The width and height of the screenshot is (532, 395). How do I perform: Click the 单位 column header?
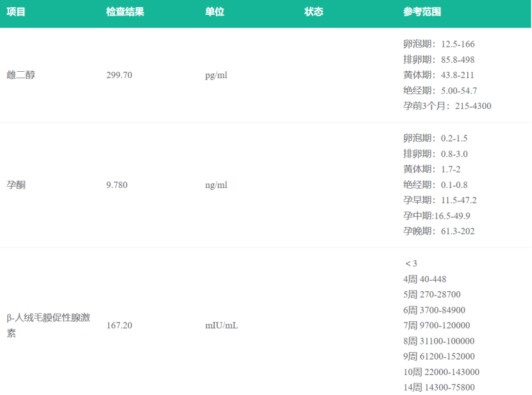(x=215, y=12)
